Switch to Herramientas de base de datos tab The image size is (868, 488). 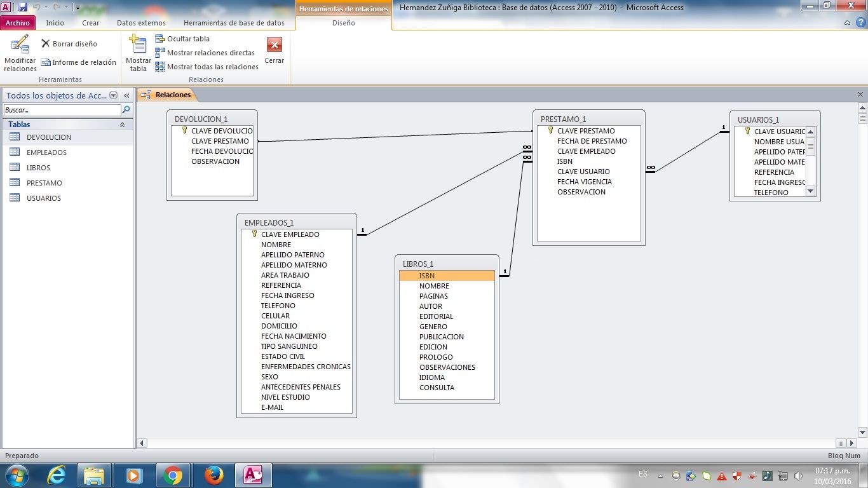pos(234,23)
